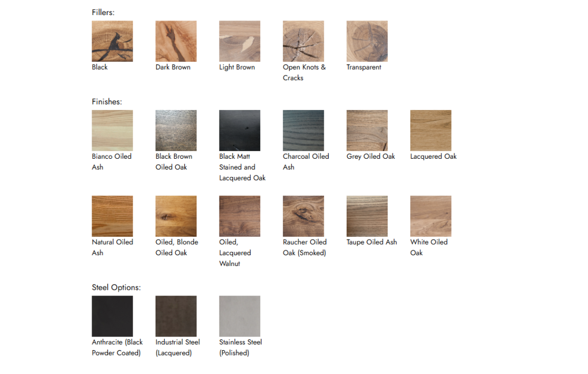Select Bianco Oiled Ash finish swatch
The height and width of the screenshot is (374, 588).
click(x=112, y=131)
